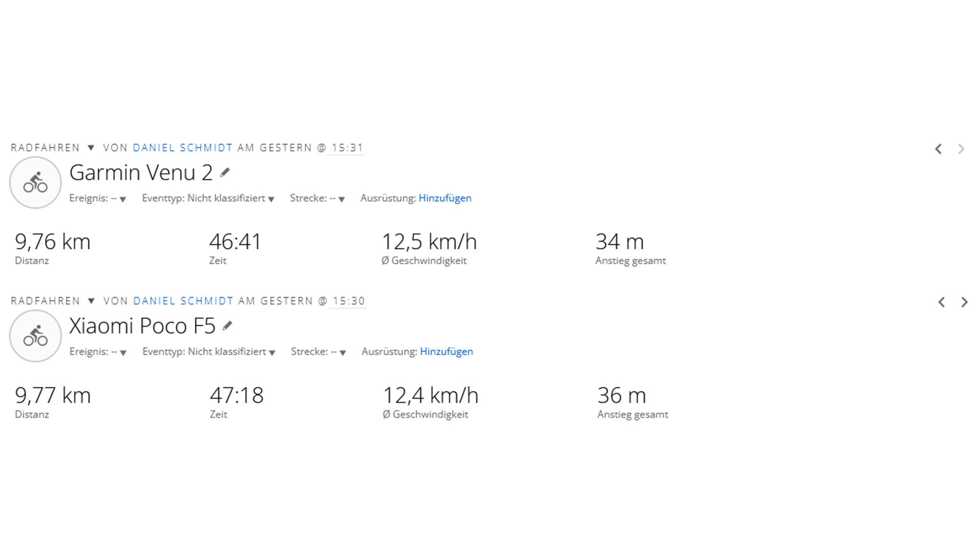Edit the Garmin Venu 2 activity title
The width and height of the screenshot is (980, 551).
point(225,173)
